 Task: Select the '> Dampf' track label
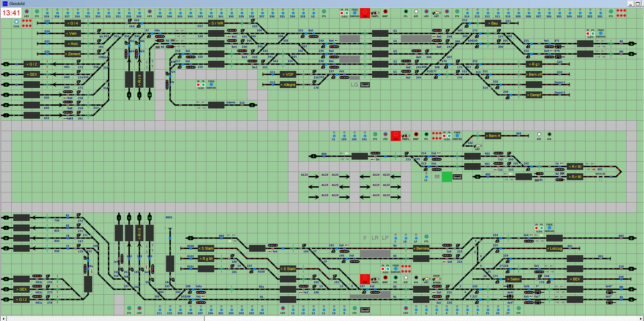(534, 95)
